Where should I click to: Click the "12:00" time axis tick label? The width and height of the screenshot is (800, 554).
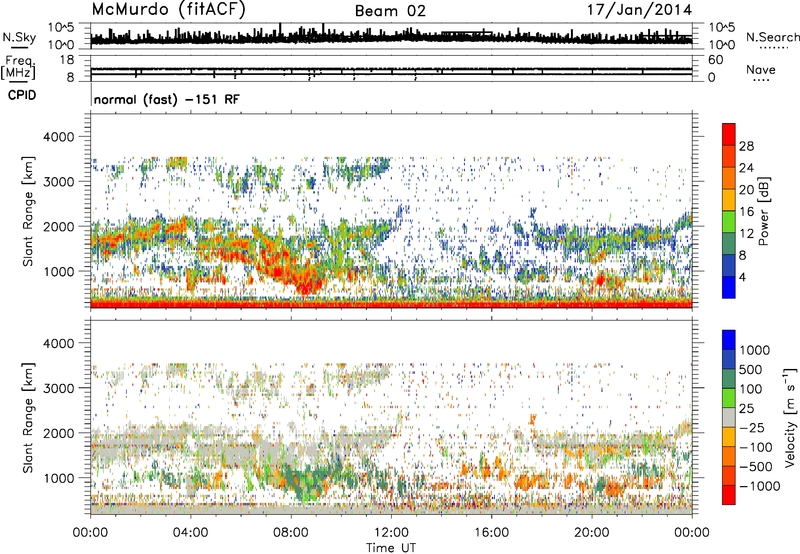coord(391,533)
